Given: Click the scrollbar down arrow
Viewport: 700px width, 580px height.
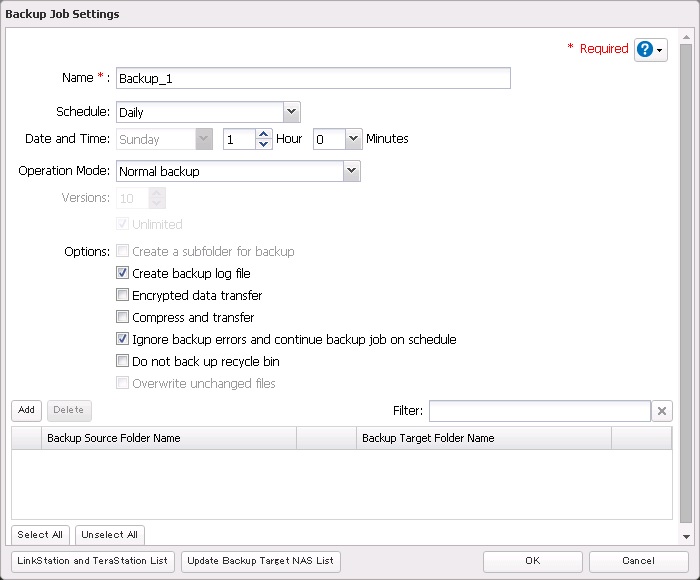Looking at the screenshot, I should [686, 537].
